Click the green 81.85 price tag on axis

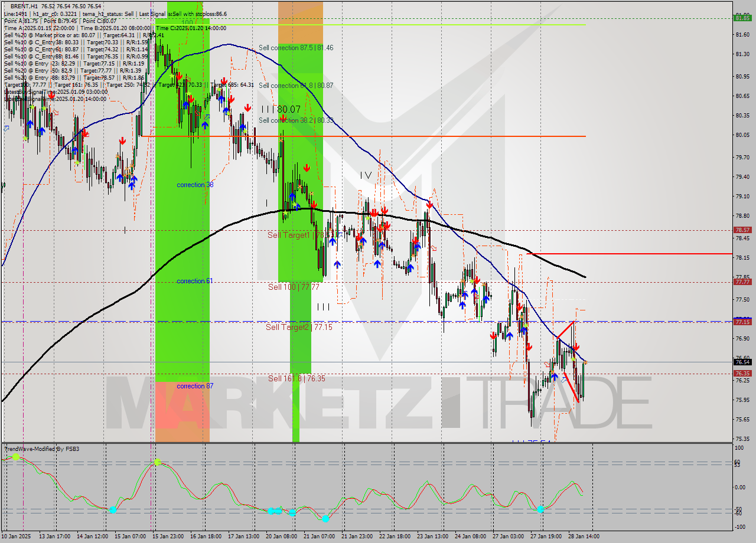tap(742, 18)
